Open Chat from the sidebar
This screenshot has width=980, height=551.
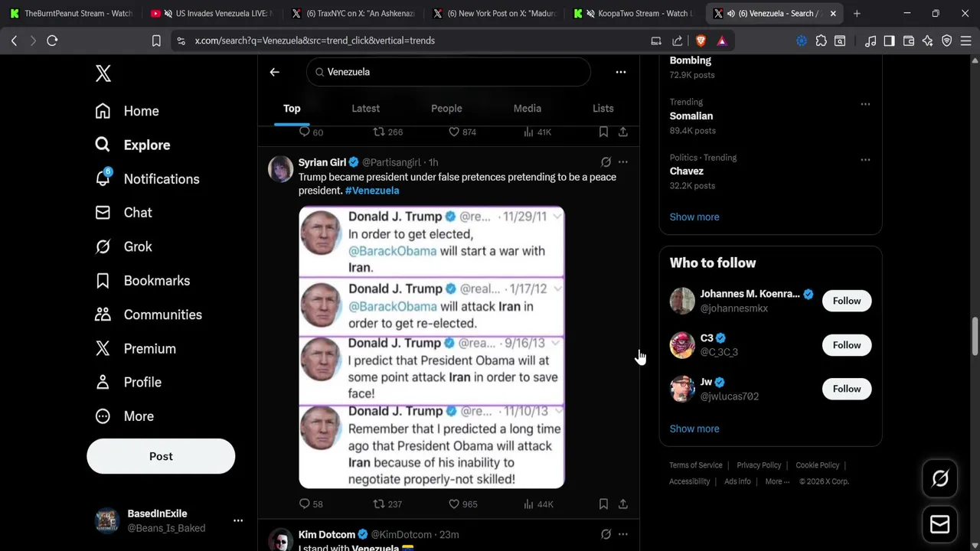click(x=123, y=213)
